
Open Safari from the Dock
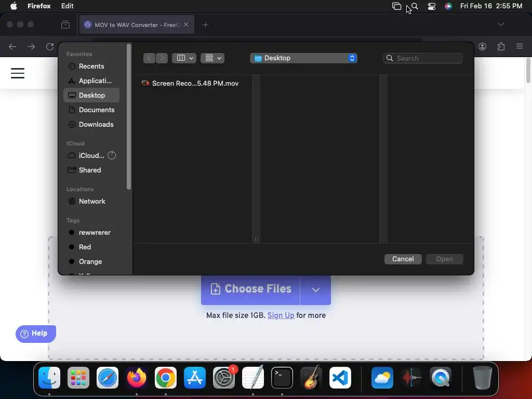click(108, 378)
